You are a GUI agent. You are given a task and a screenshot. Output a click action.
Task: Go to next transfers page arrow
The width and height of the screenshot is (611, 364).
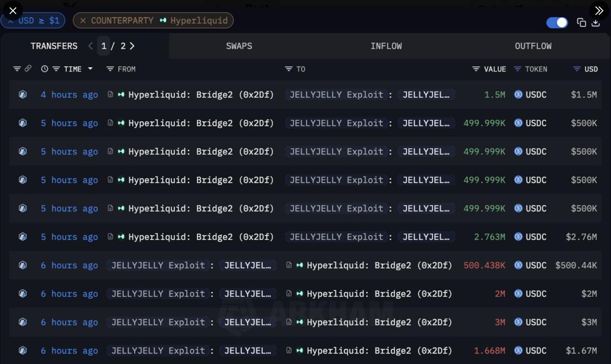(132, 46)
